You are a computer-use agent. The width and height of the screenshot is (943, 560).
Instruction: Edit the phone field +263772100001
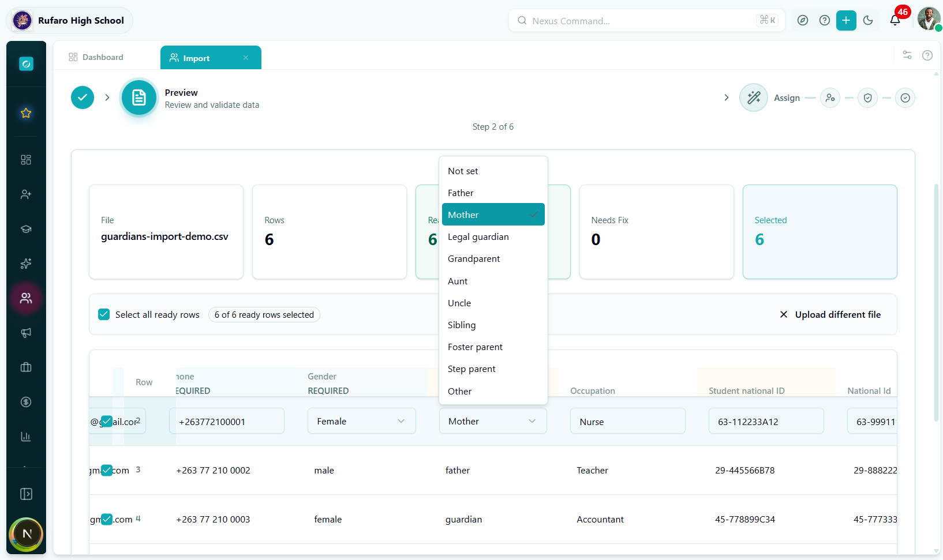click(227, 421)
